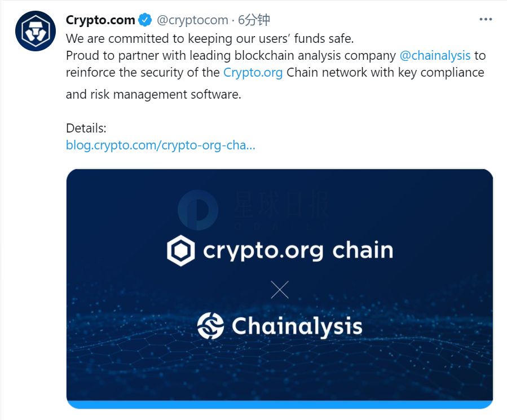The height and width of the screenshot is (420, 507).
Task: Open the Crypto.com profile avatar
Action: 36,31
